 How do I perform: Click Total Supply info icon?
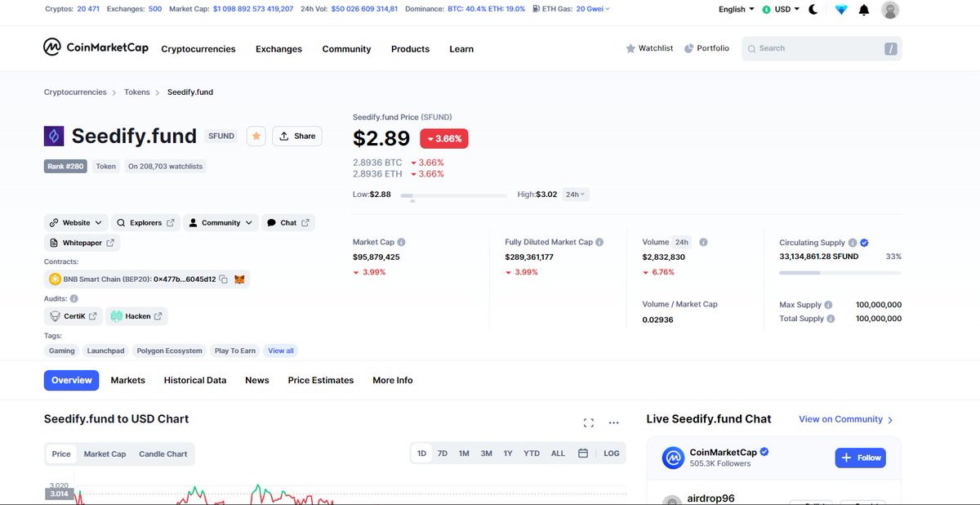(831, 319)
